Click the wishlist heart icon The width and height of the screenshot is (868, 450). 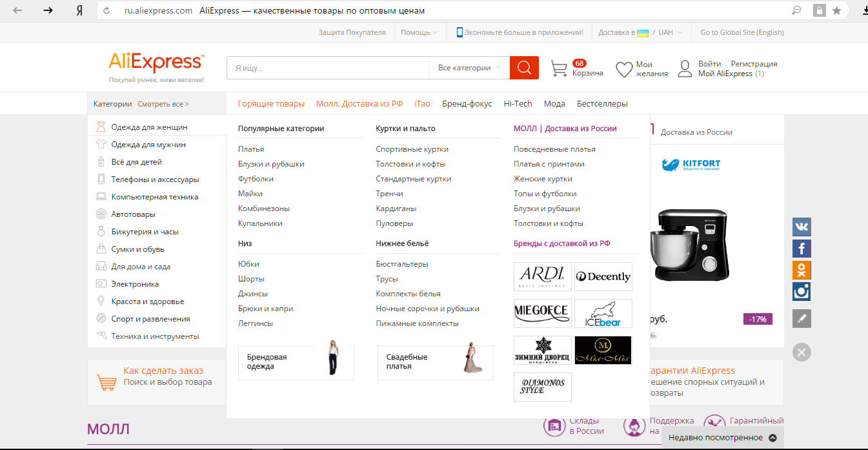(624, 69)
